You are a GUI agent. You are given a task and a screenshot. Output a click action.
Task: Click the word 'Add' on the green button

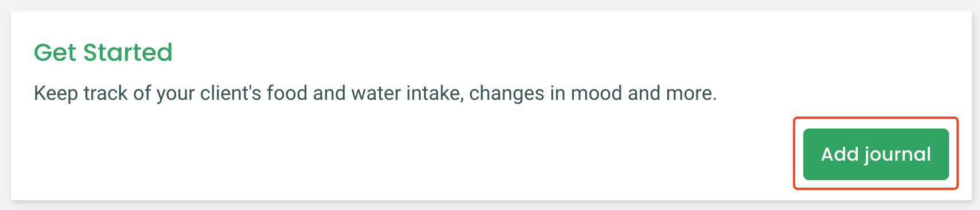click(839, 154)
